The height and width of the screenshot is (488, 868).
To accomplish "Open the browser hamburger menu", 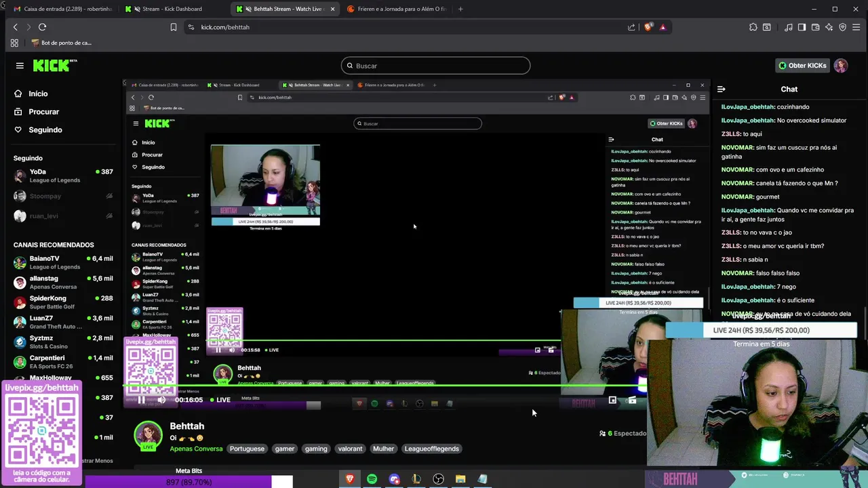I will (856, 27).
